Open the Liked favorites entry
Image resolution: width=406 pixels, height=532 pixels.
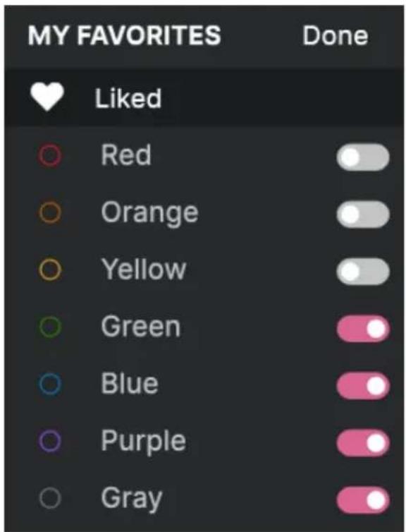point(203,97)
